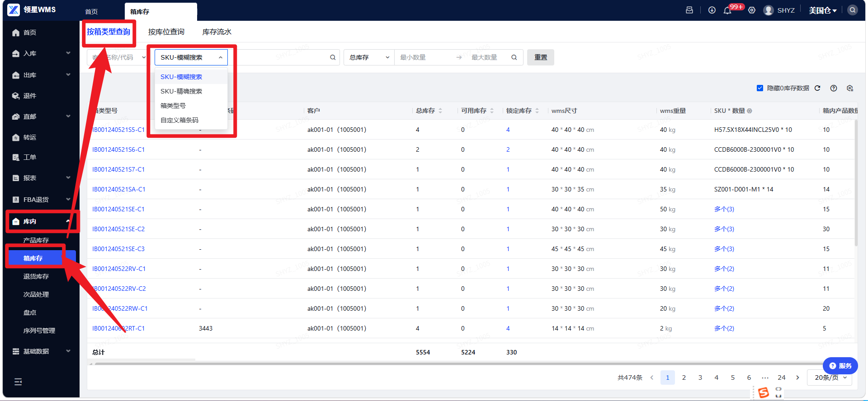The height and width of the screenshot is (401, 868).
Task: Open the column settings icon
Action: point(850,88)
